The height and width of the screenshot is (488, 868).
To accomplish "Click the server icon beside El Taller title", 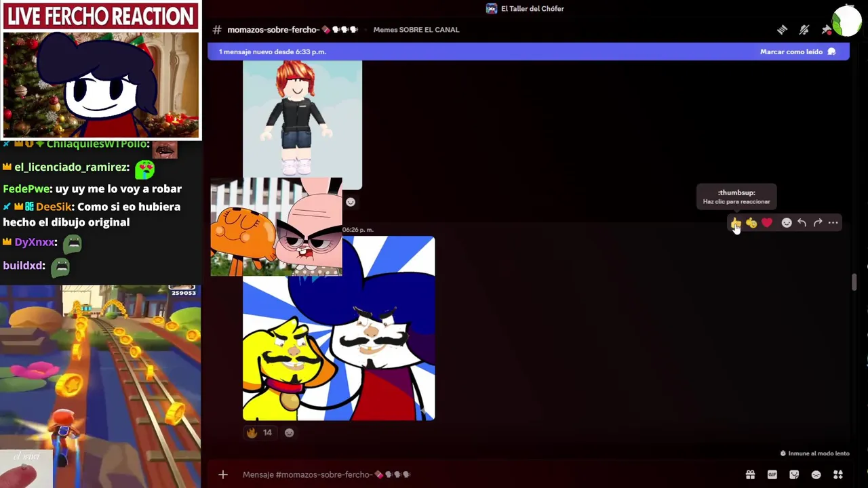I will [x=492, y=9].
